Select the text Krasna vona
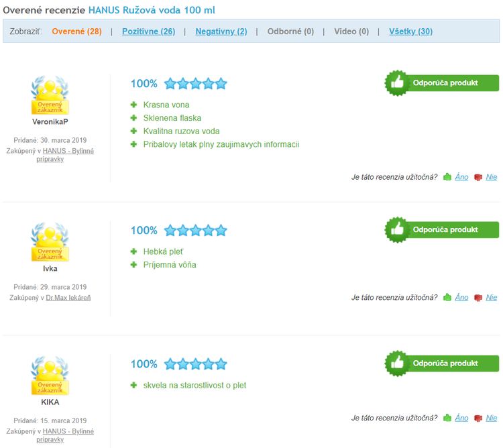 (166, 105)
